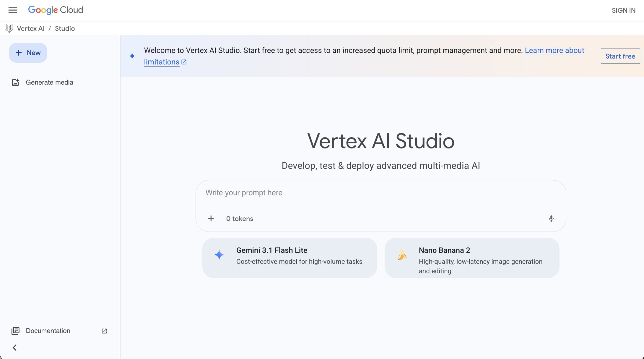This screenshot has height=359, width=644.
Task: Click the plus icon to attach media
Action: (x=211, y=218)
